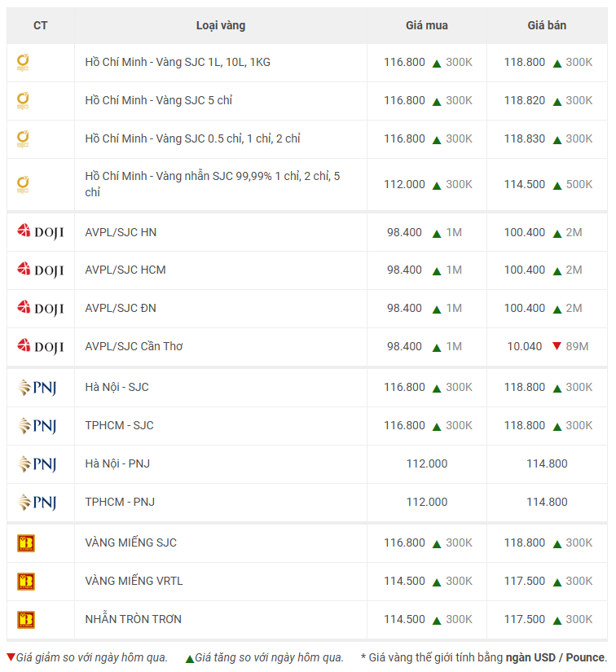Image resolution: width=616 pixels, height=672 pixels.
Task: Select the 'Hồ Chí Minh - Vàng SJC 5 chỉ' text
Action: pyautogui.click(x=159, y=100)
